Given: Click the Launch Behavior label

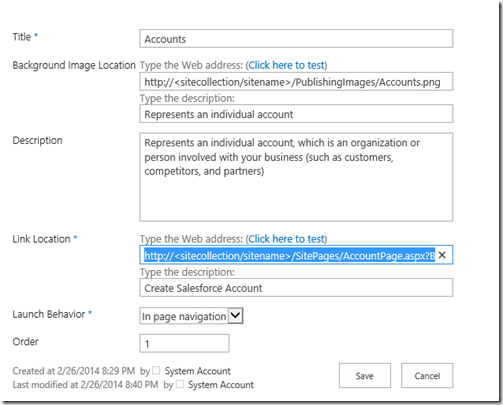Looking at the screenshot, I should pyautogui.click(x=49, y=314).
